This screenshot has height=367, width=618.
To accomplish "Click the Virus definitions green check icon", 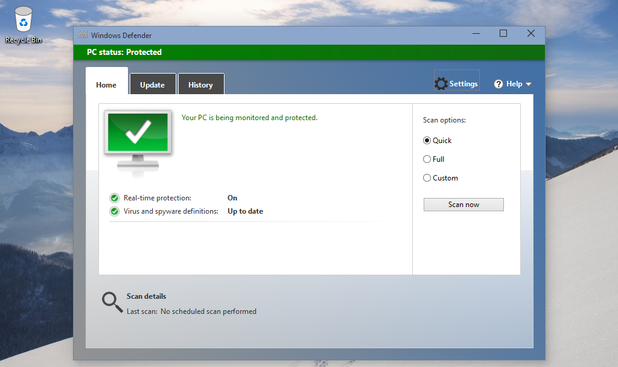I will tap(114, 211).
